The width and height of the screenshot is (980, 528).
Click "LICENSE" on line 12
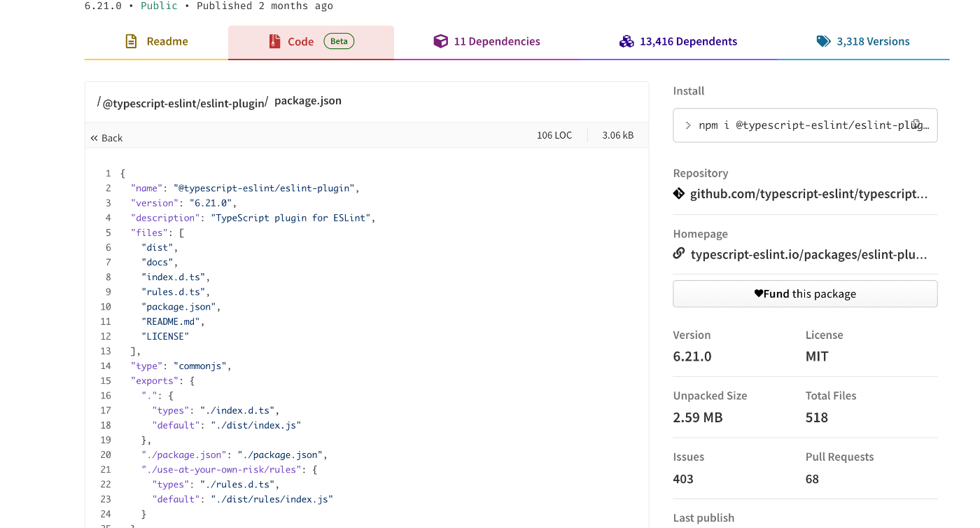pos(165,336)
